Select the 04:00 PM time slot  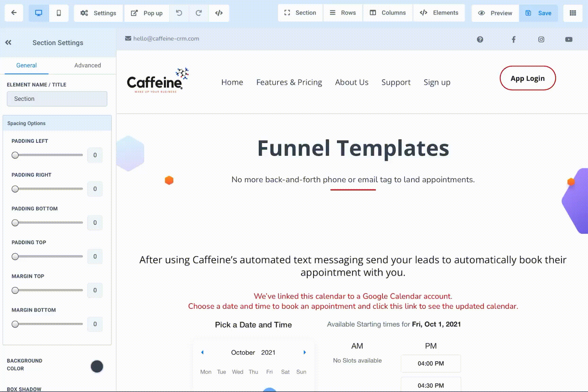tap(431, 363)
